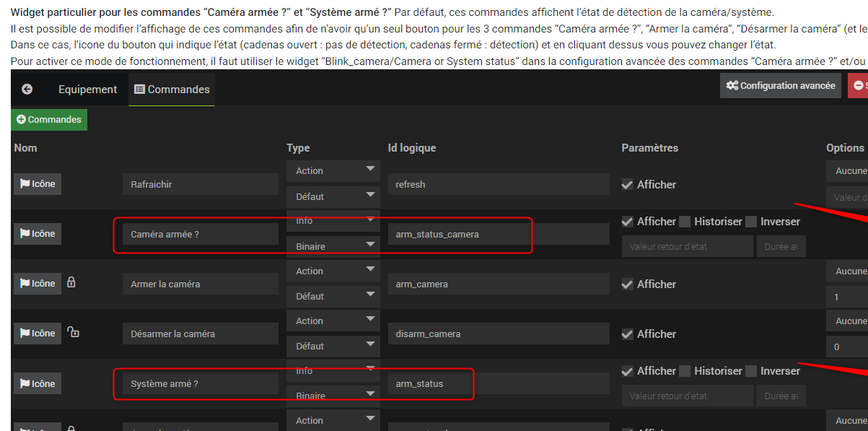
Task: Click the Icône button for Caméra armée ?
Action: point(38,234)
